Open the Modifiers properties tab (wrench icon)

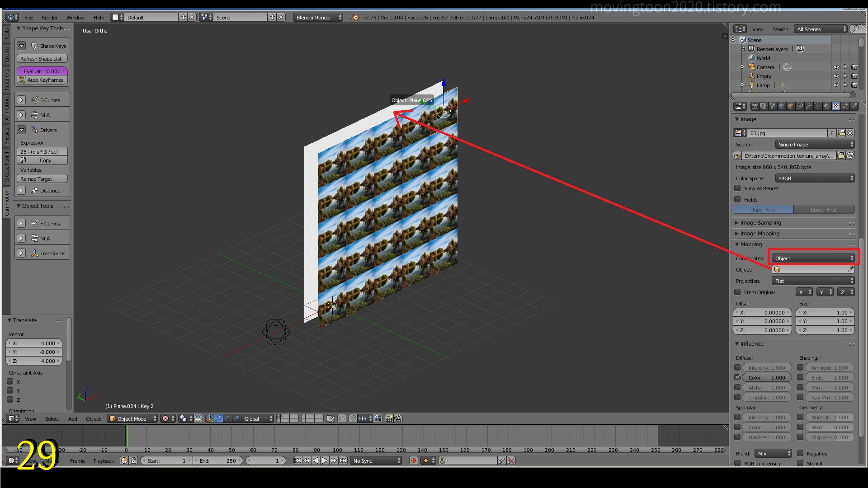pyautogui.click(x=809, y=106)
